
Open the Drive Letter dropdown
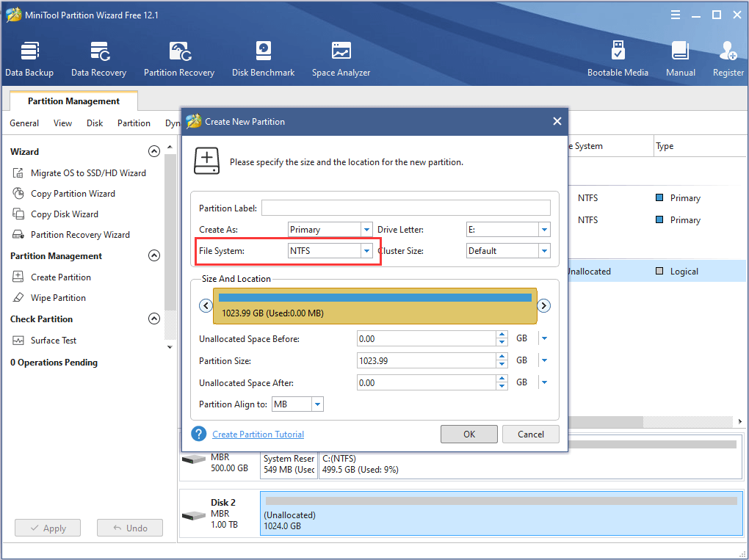point(544,230)
